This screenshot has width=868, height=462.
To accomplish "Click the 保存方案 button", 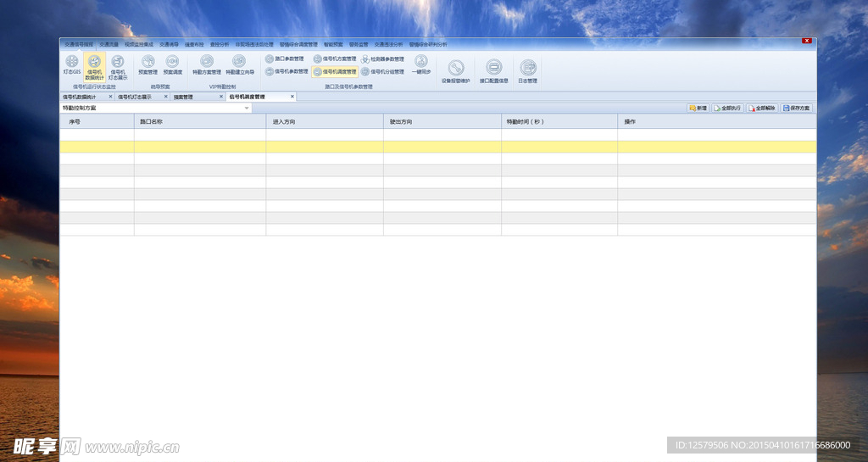I will pos(797,109).
